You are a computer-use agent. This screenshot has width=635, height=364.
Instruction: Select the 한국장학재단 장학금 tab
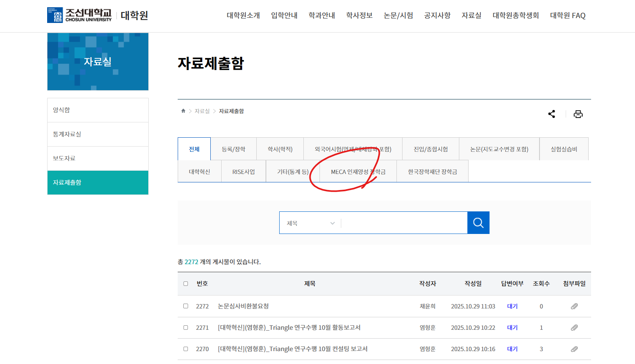[x=432, y=172]
